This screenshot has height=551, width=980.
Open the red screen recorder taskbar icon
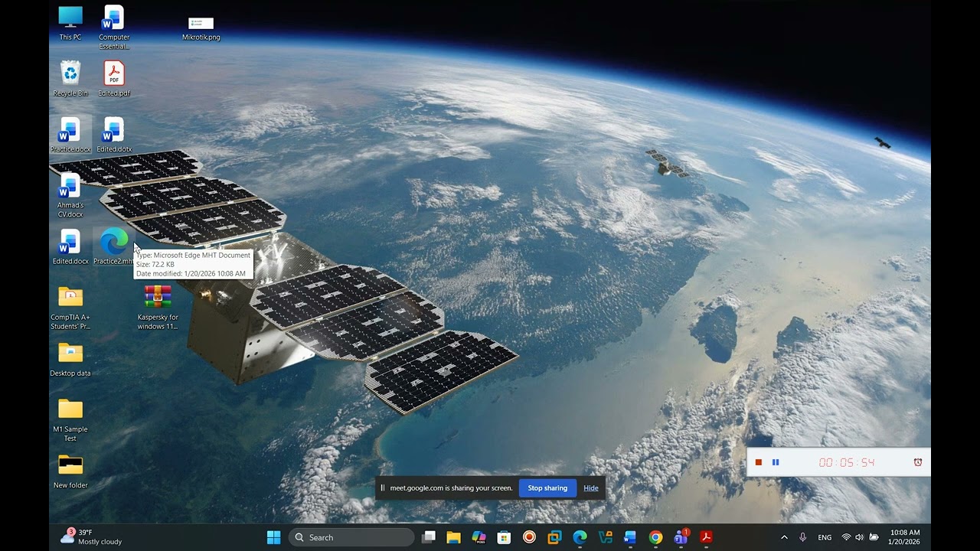(x=529, y=537)
